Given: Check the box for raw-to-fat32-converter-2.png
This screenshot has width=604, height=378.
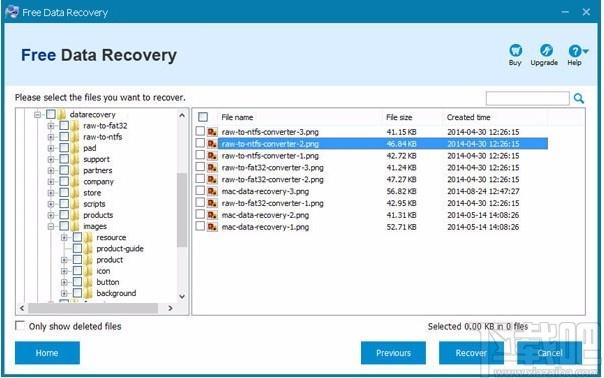Looking at the screenshot, I should click(x=200, y=179).
